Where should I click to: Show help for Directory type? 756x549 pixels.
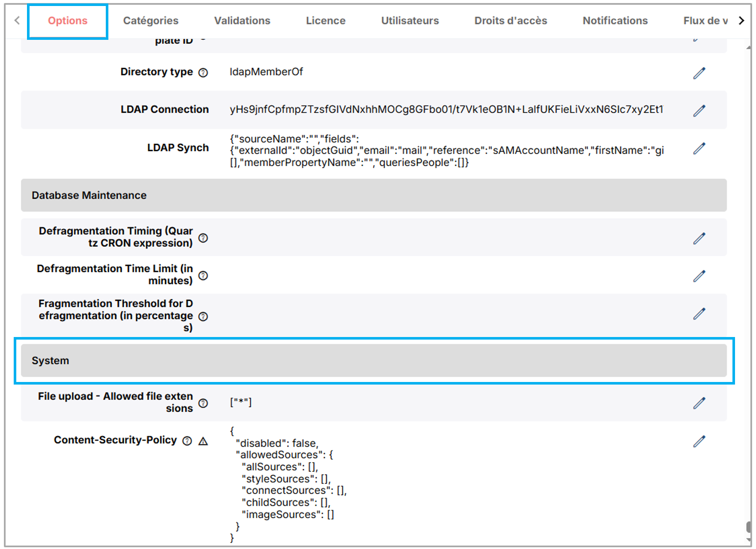click(203, 73)
